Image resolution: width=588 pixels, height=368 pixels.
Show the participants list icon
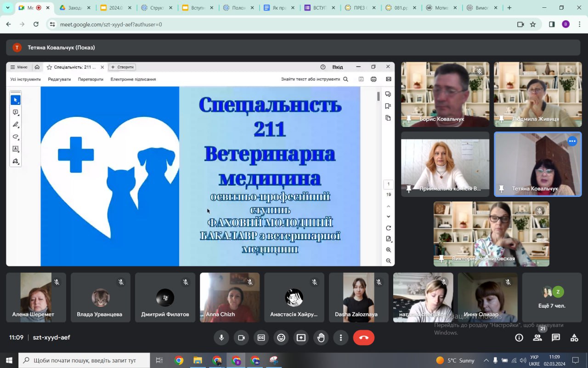coord(537,338)
